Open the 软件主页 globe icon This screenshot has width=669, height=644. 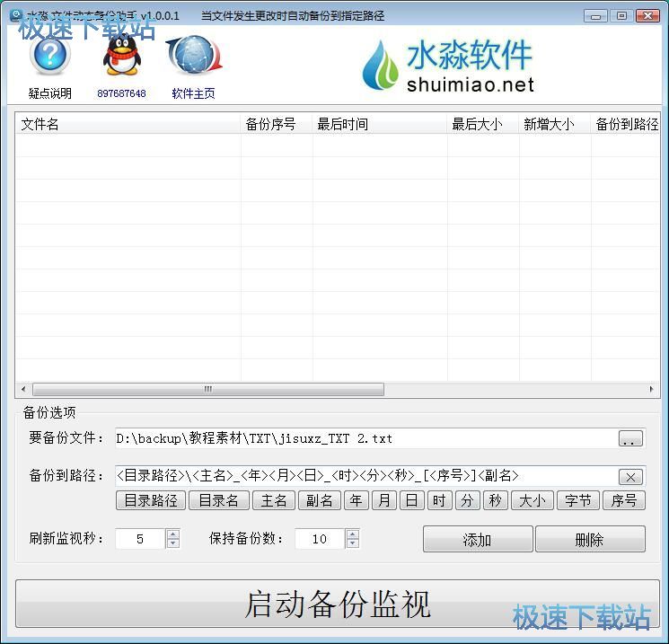pos(194,56)
